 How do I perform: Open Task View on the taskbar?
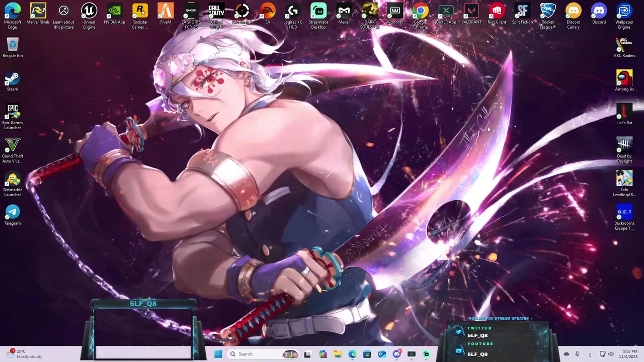pos(307,354)
